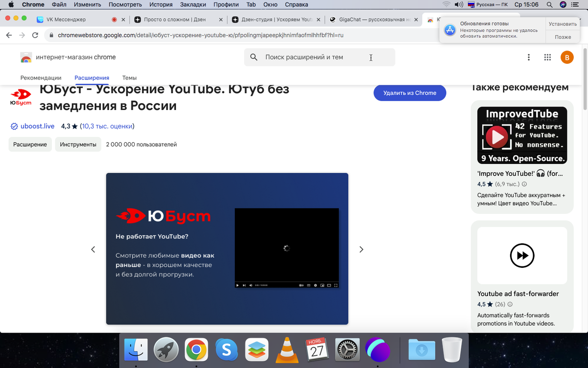The height and width of the screenshot is (368, 588).
Task: Open the purple sphere app in Dock
Action: [x=377, y=350]
